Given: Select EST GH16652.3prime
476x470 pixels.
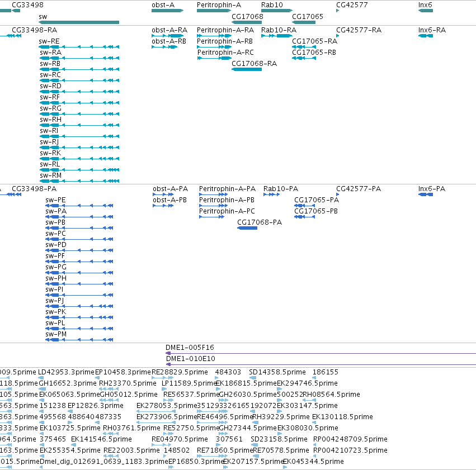Looking at the screenshot, I should [42, 389].
